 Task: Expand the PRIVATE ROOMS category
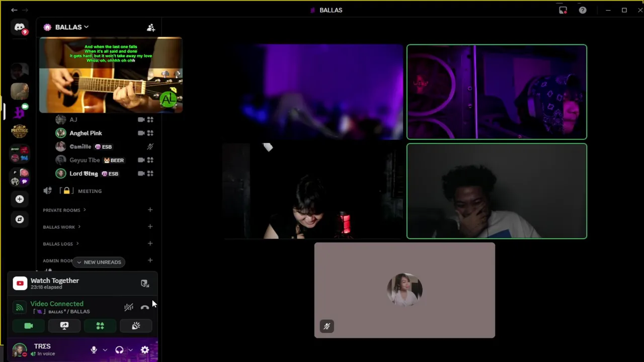click(x=64, y=210)
